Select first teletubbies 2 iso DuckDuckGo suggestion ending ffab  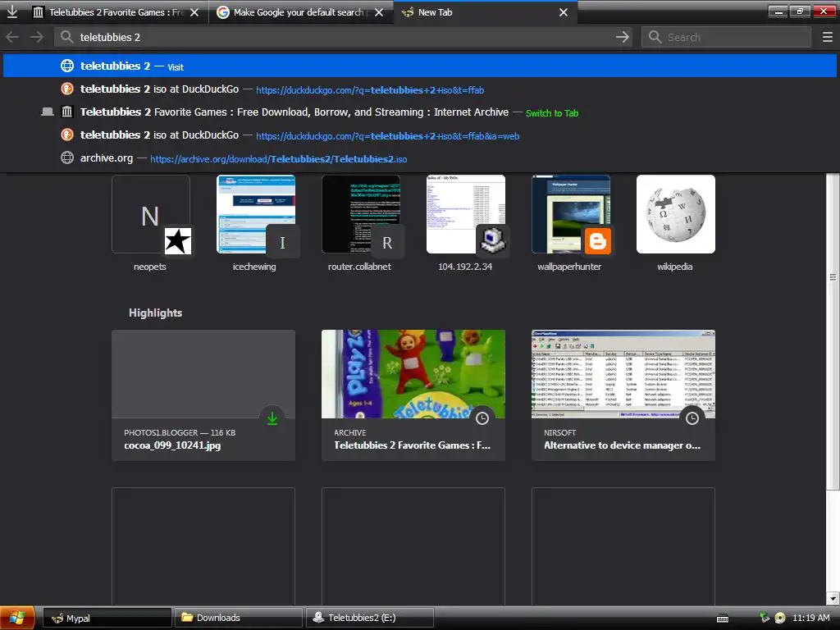pos(420,89)
